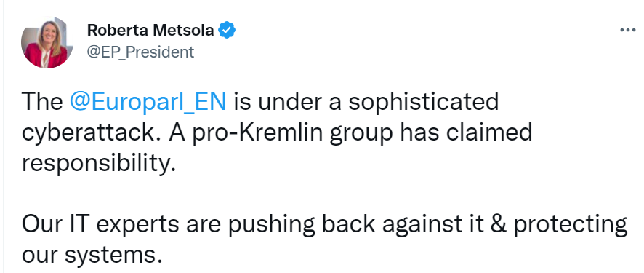The height and width of the screenshot is (273, 644).
Task: Open the @EP_President handle link
Action: coord(140,52)
